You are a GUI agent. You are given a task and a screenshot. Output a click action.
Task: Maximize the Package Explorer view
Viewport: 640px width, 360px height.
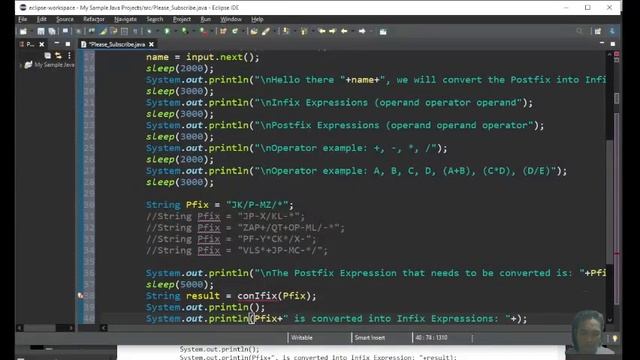click(x=68, y=44)
